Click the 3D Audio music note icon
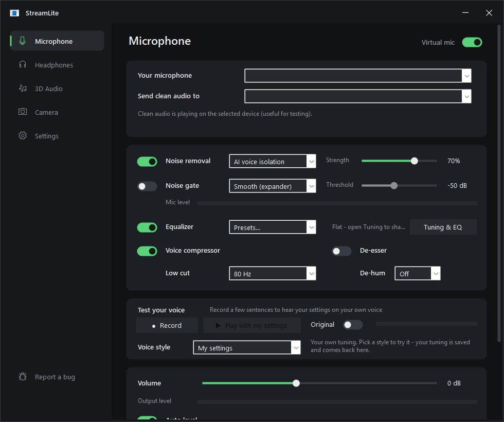This screenshot has height=422, width=504. (23, 89)
